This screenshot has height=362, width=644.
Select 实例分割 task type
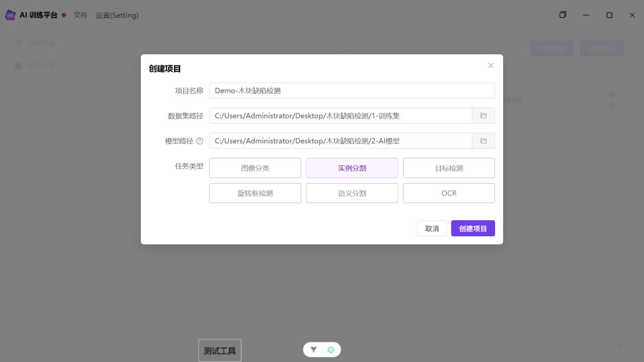point(352,168)
